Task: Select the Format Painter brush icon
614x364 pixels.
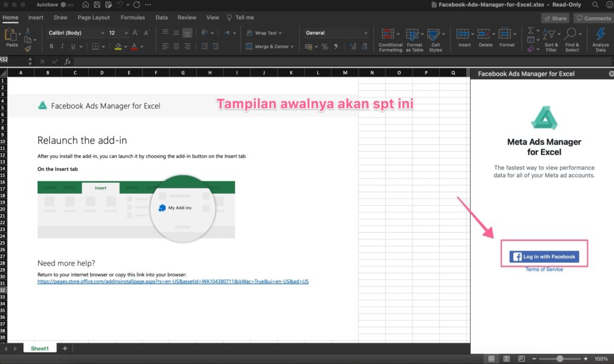Action: 28,49
